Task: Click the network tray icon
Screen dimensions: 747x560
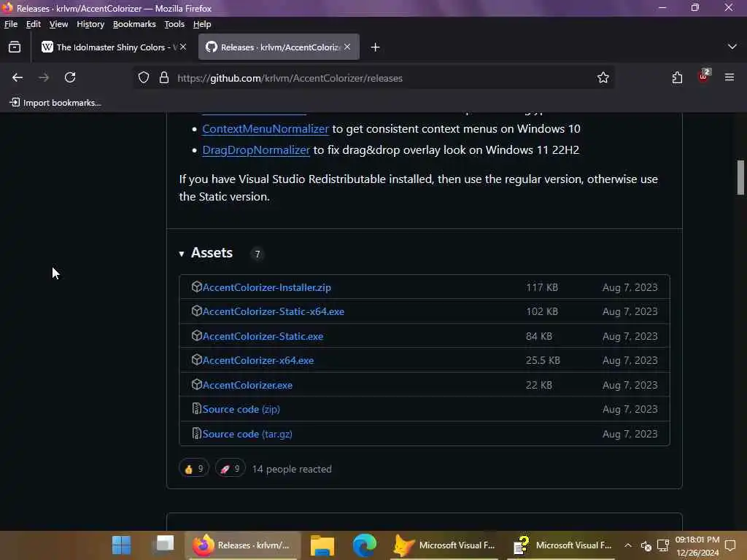Action: pos(662,545)
